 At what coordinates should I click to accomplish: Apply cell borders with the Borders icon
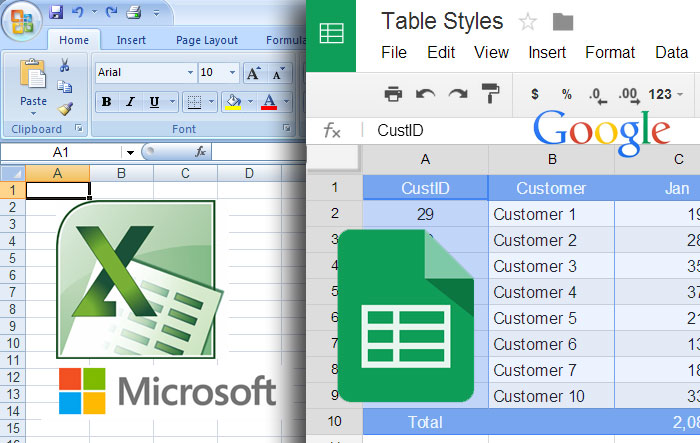pyautogui.click(x=194, y=102)
